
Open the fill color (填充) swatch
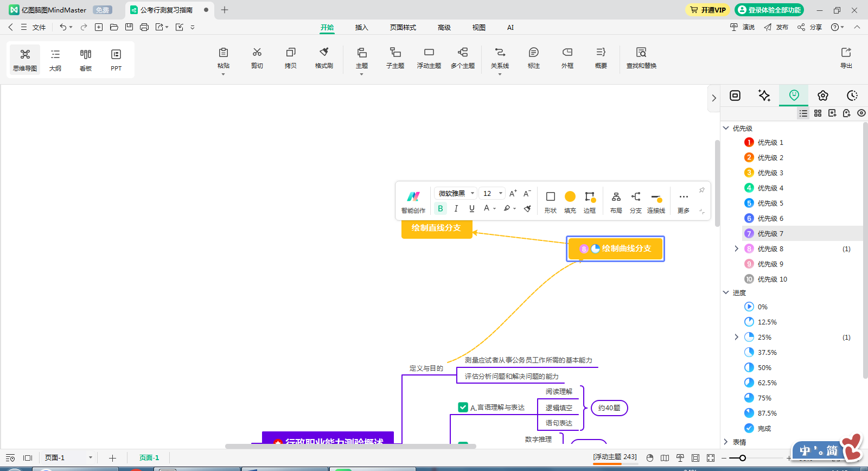click(x=570, y=202)
